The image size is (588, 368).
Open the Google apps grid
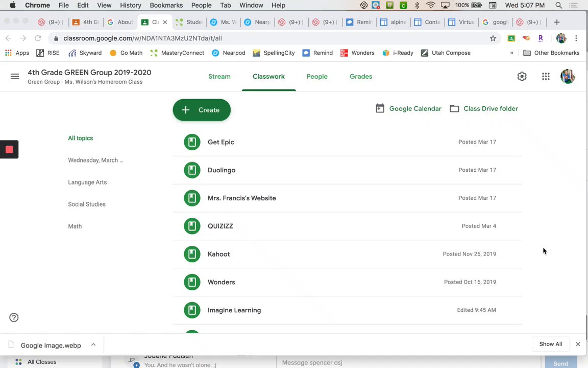click(546, 77)
